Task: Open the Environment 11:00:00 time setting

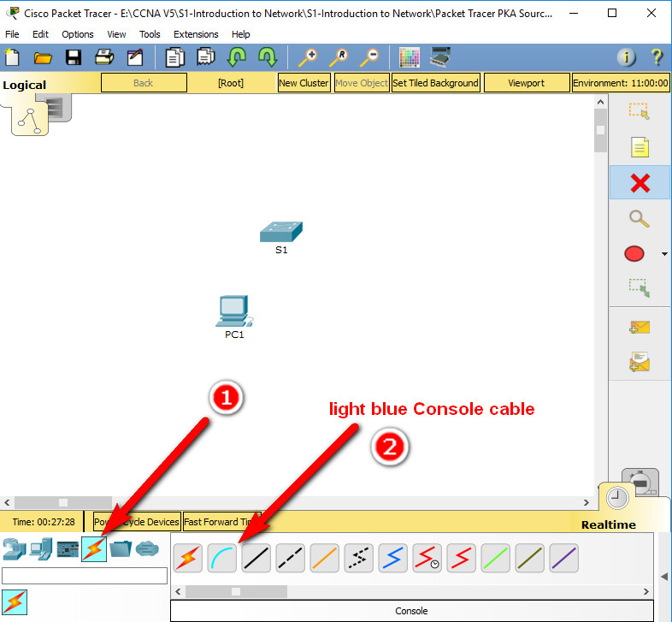Action: 620,83
